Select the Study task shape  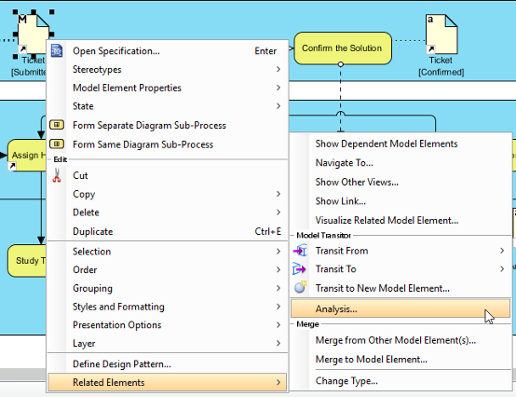click(x=27, y=260)
